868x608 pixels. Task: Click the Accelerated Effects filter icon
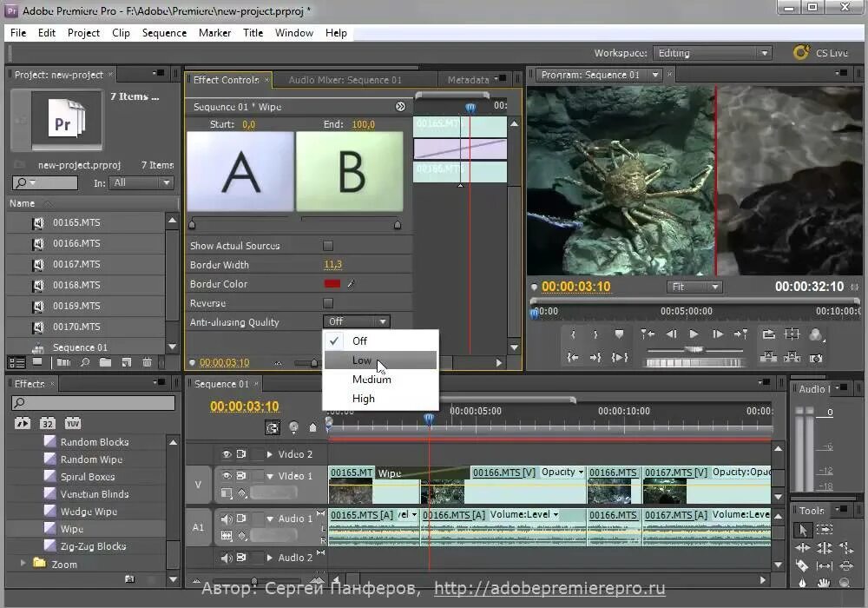23,424
